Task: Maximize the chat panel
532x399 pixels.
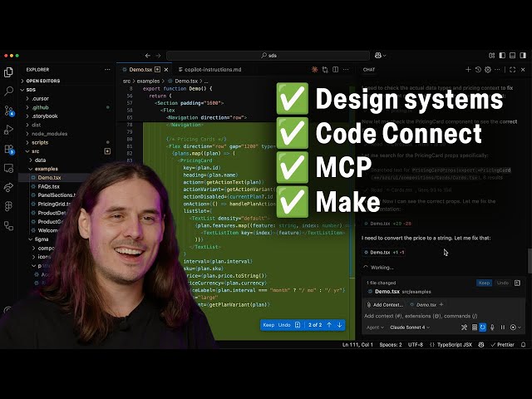Action: tap(513, 70)
